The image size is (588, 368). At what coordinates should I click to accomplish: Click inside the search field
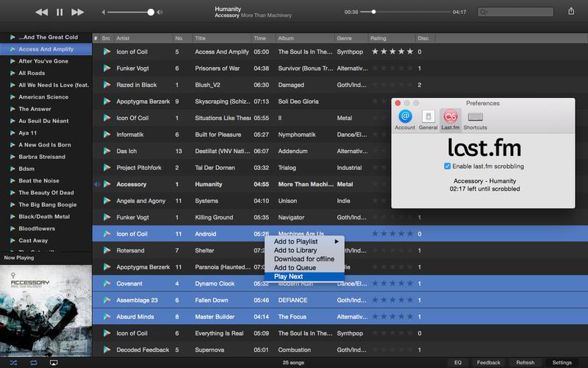[516, 12]
